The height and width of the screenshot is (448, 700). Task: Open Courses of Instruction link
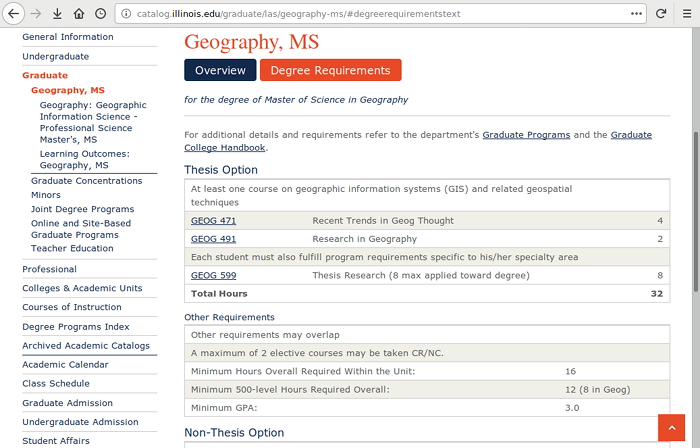72,307
